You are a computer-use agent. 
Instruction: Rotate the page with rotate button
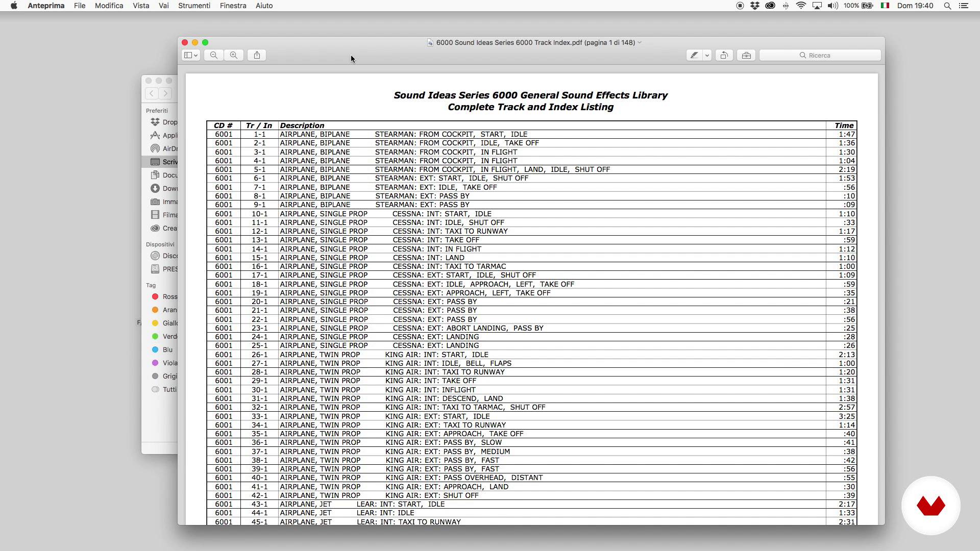click(x=724, y=55)
